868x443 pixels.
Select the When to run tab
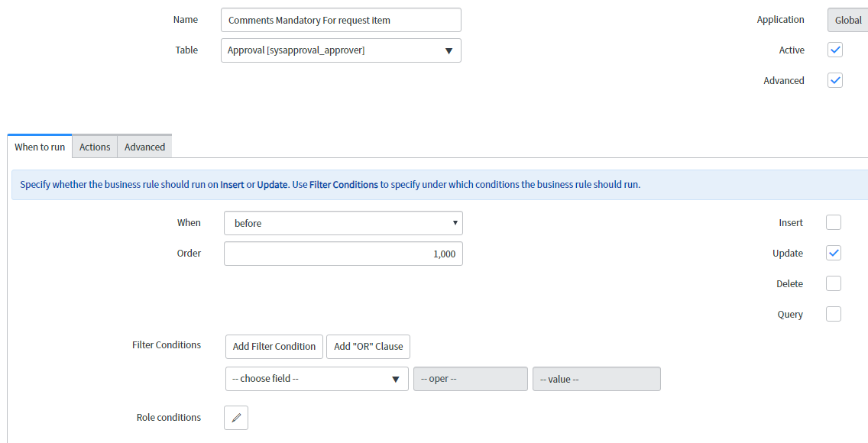point(40,147)
